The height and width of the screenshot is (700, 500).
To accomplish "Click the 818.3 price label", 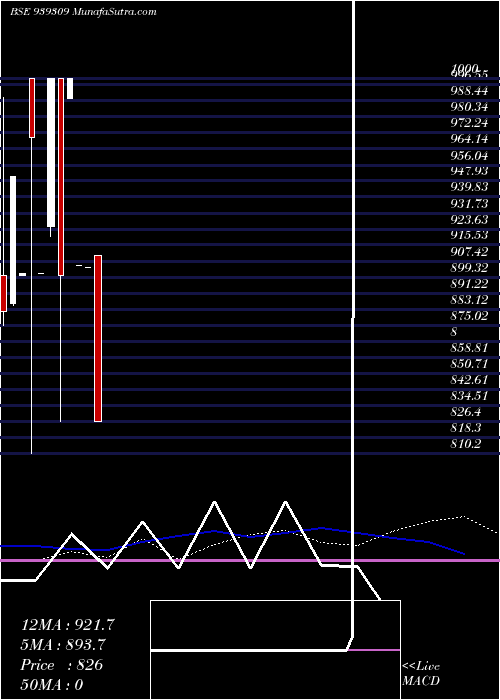I will click(x=466, y=429).
